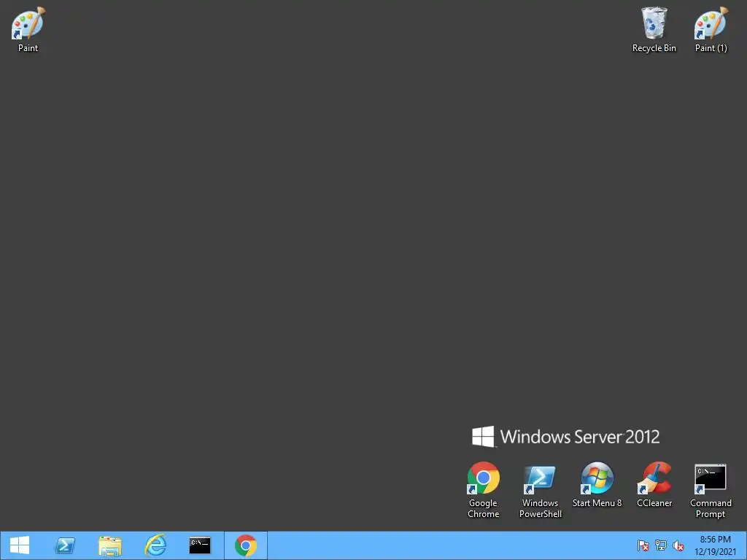This screenshot has height=560, width=747.
Task: Select the Google Chrome desktop shortcut
Action: (483, 490)
